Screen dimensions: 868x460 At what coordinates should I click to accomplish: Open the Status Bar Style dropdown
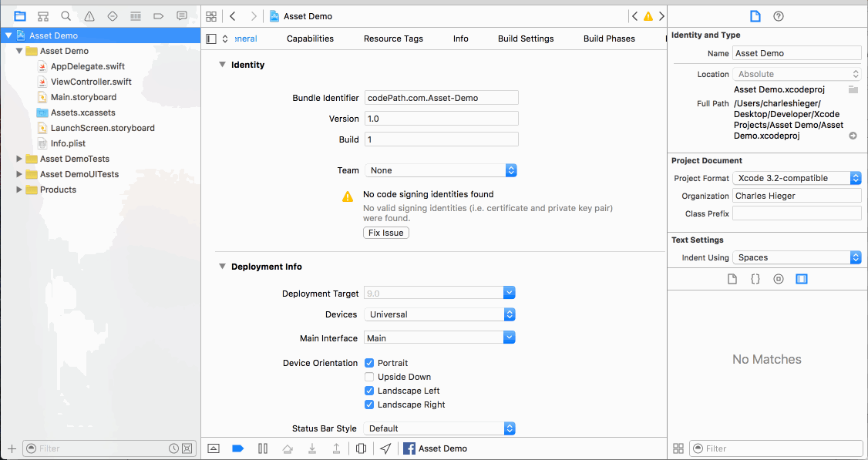(x=439, y=428)
